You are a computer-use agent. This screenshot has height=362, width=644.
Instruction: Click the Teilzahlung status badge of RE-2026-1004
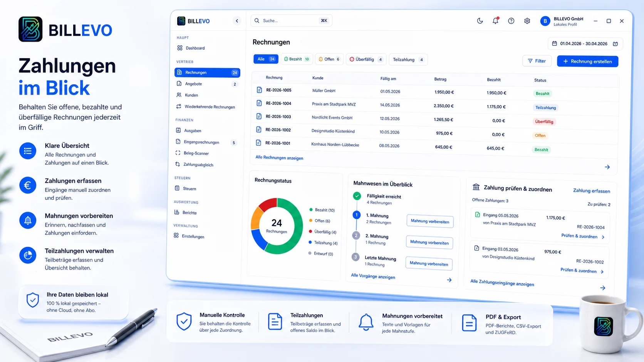pyautogui.click(x=545, y=108)
